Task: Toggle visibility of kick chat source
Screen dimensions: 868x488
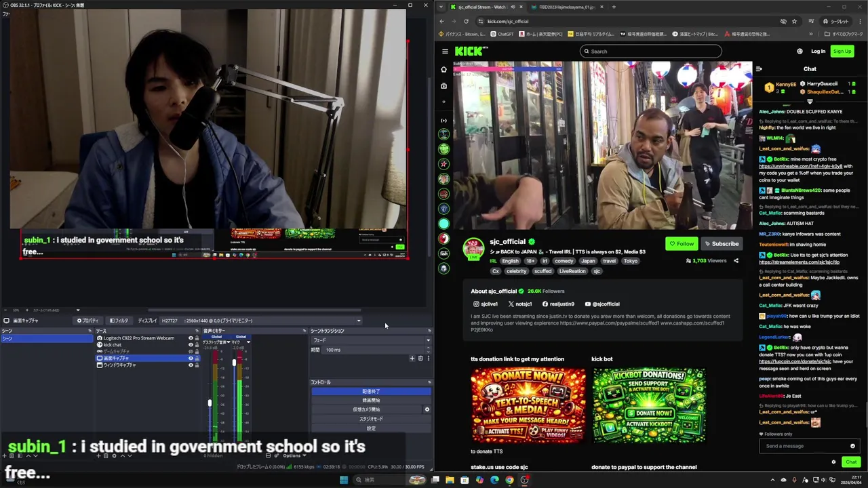Action: [191, 345]
